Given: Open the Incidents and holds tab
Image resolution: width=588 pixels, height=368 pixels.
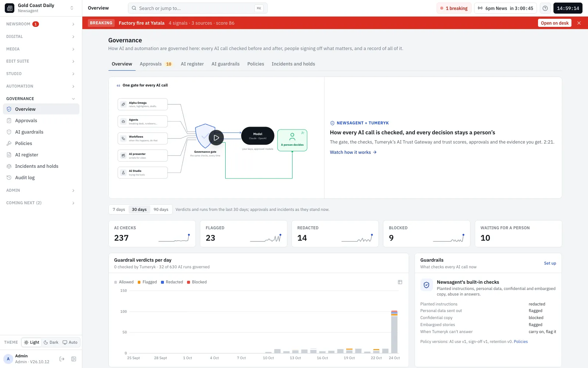Looking at the screenshot, I should [x=293, y=64].
